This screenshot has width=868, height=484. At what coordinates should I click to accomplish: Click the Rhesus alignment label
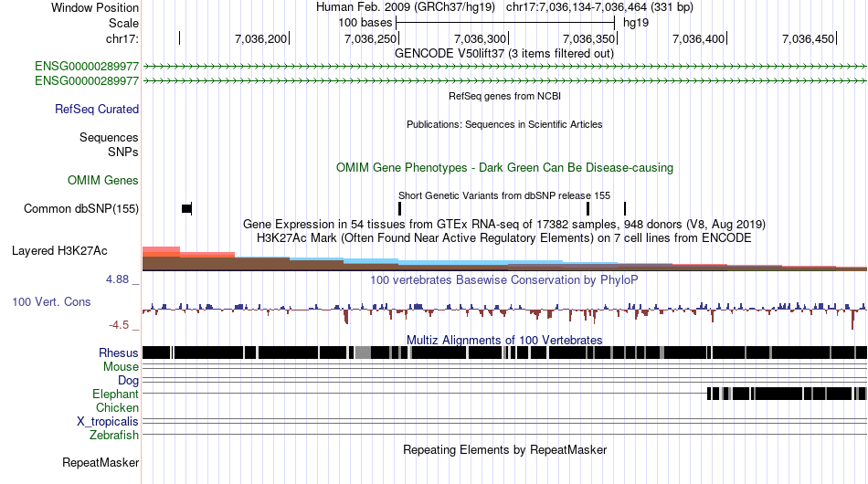(x=118, y=352)
